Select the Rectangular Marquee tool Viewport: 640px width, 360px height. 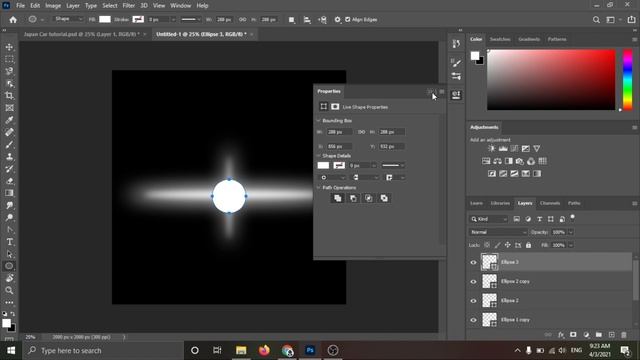9,59
